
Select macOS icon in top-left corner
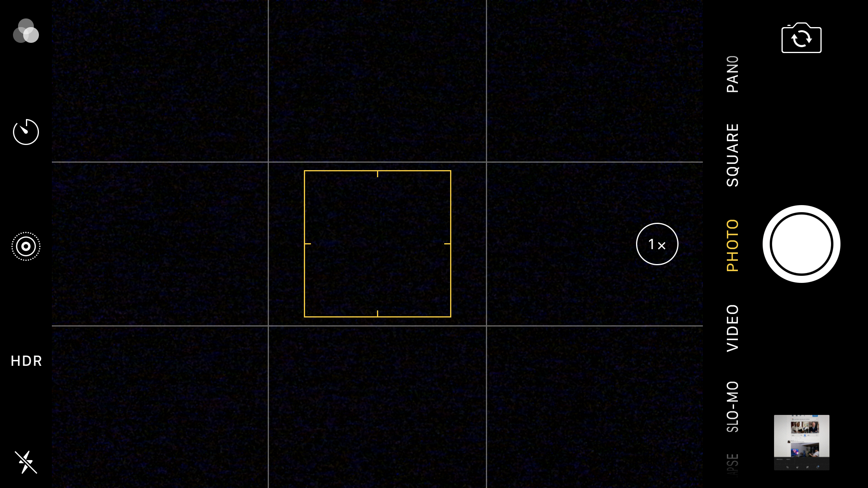click(x=26, y=33)
